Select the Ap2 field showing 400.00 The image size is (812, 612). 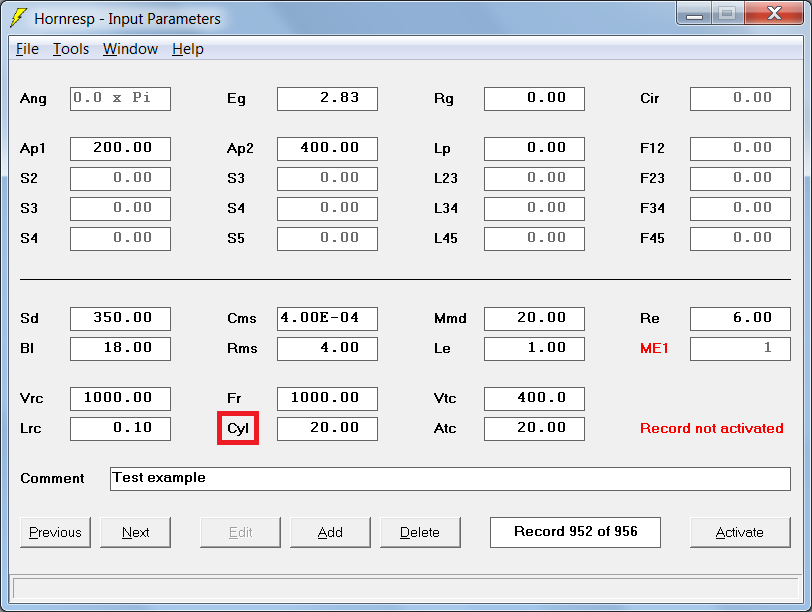(x=327, y=149)
